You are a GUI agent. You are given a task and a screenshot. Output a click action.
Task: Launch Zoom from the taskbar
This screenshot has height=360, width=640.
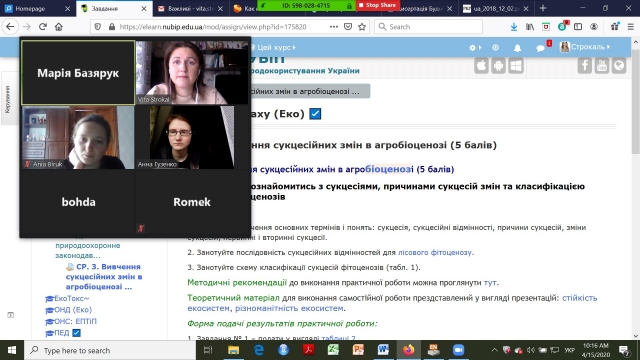458,350
